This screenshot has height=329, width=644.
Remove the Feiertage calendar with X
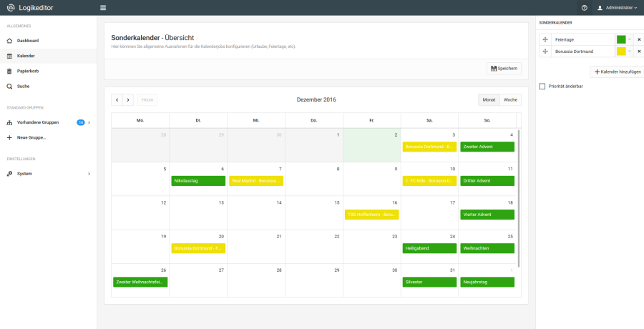639,40
